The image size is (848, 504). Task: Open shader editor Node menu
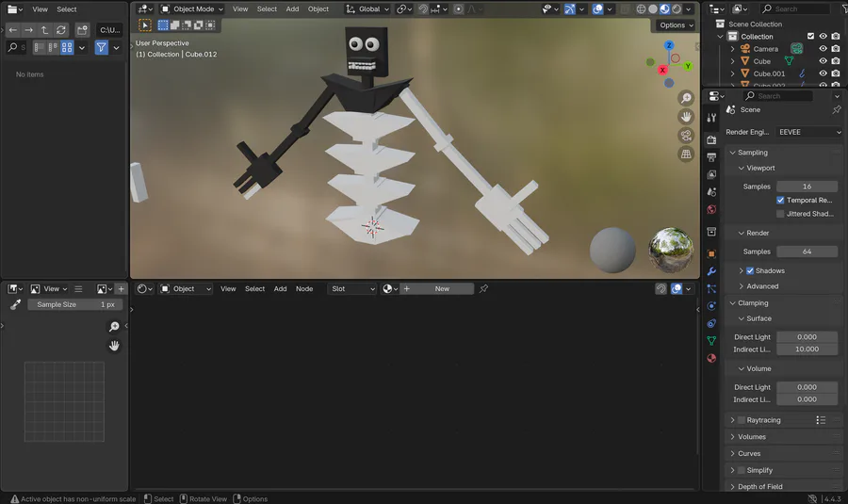click(x=304, y=289)
